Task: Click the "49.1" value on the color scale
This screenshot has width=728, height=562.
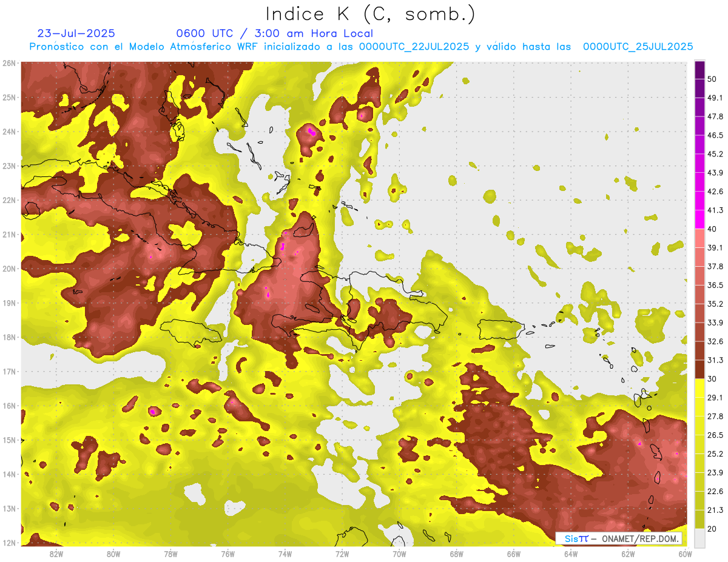Action: (715, 98)
